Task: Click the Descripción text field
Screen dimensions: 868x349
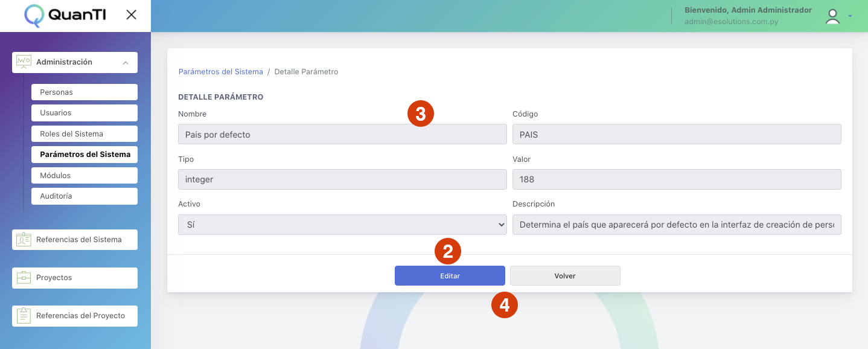Action: 677,225
